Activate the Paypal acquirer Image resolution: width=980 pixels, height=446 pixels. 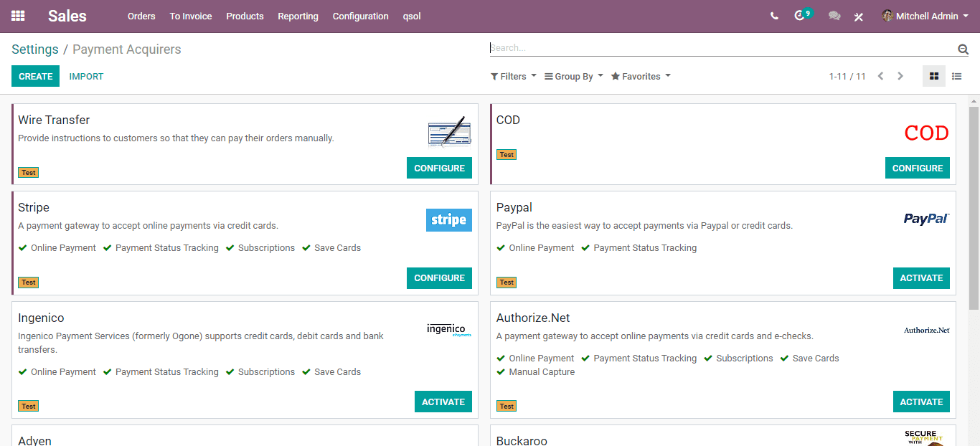[921, 278]
